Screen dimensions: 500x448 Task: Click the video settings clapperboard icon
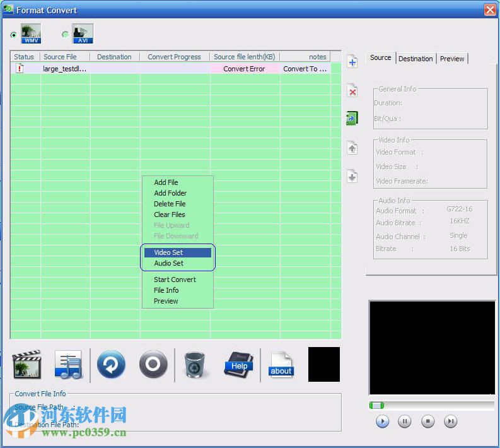point(26,364)
